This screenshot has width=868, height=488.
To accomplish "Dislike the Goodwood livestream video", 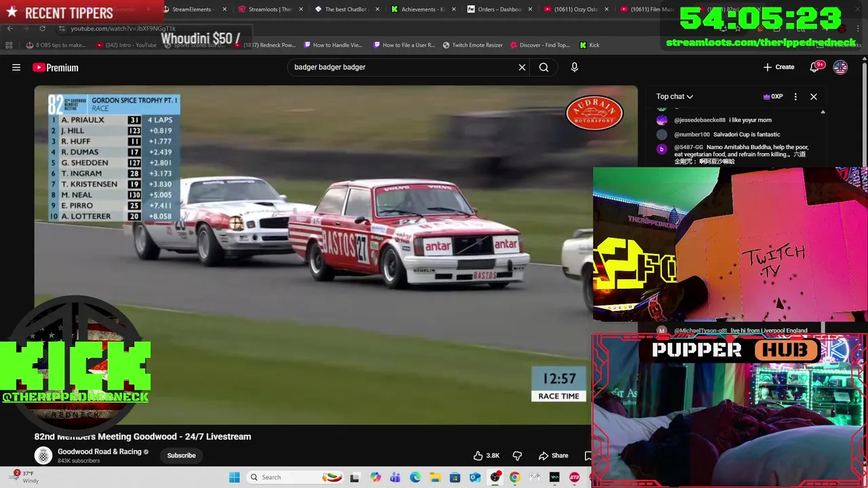I will tap(517, 455).
